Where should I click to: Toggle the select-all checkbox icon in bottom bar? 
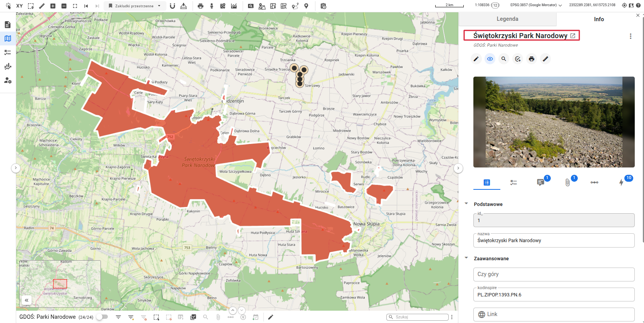pos(193,317)
